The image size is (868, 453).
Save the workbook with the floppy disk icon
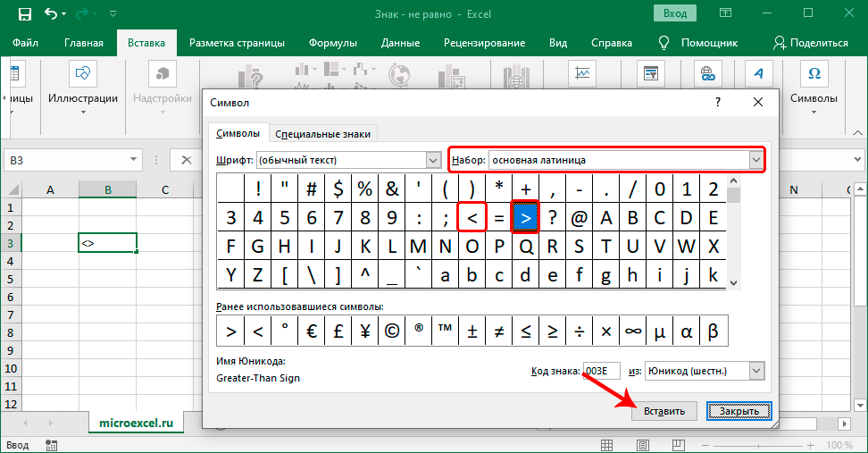[25, 13]
